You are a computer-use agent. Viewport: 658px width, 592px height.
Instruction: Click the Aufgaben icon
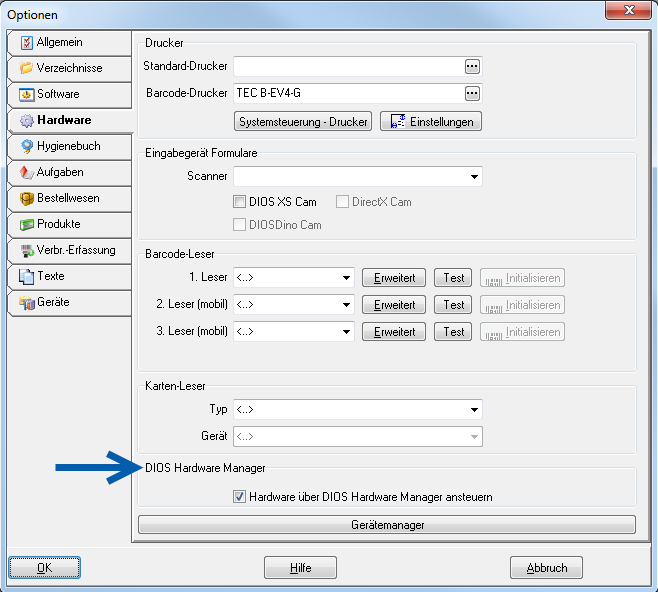click(26, 172)
